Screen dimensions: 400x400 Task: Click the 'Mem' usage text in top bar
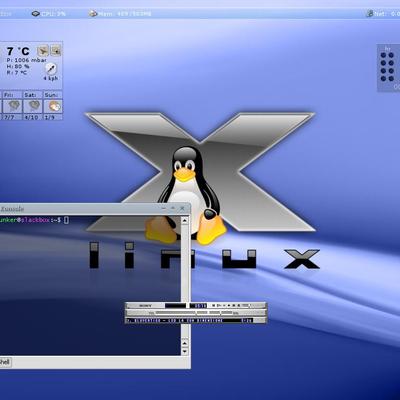coord(124,14)
